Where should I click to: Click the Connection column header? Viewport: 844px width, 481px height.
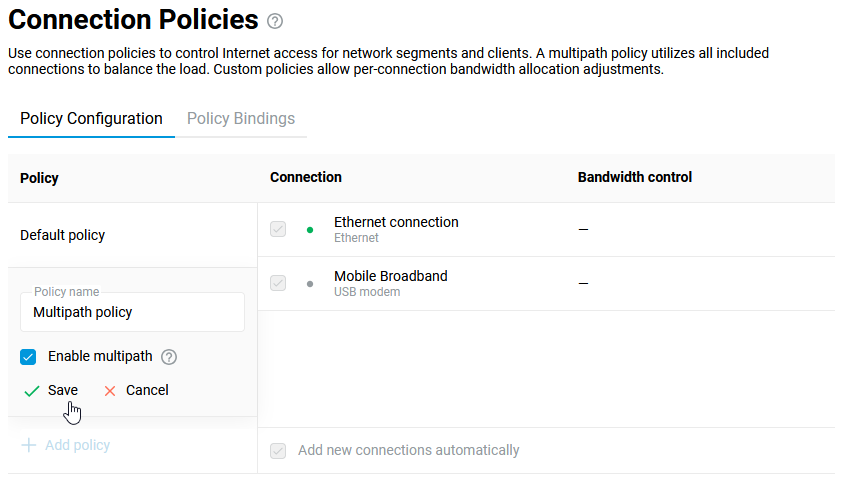pyautogui.click(x=306, y=177)
